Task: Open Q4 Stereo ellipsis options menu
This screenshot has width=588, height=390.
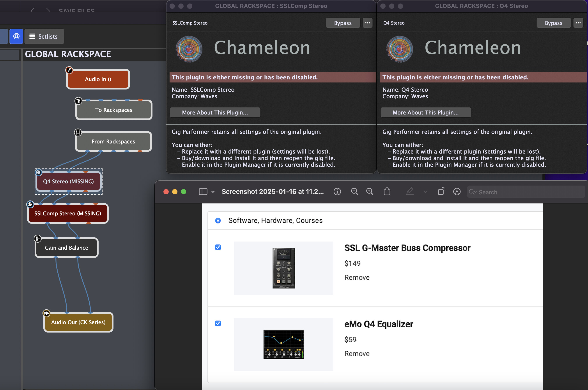Action: [578, 23]
